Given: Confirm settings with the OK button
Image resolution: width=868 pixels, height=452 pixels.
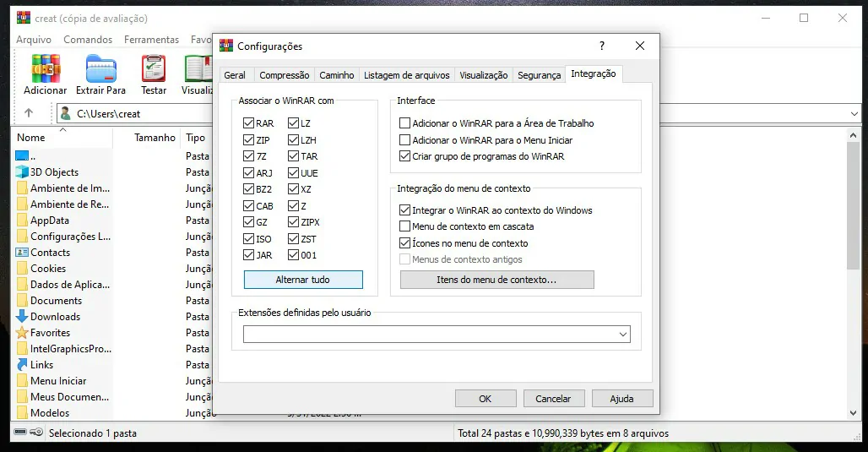Looking at the screenshot, I should [485, 399].
